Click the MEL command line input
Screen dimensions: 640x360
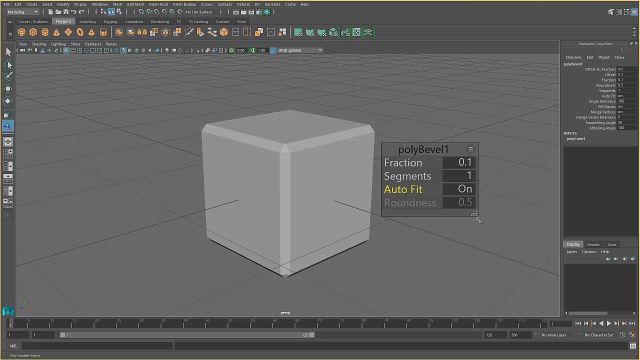click(97, 346)
